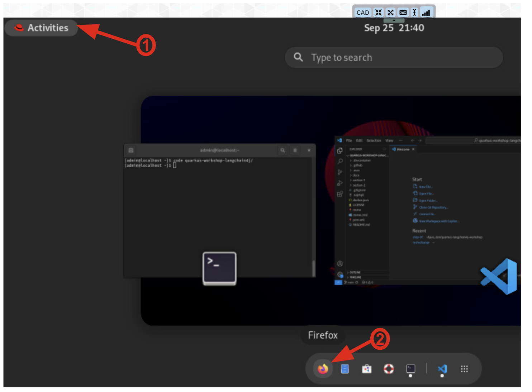Select the terminal window thumbnail

point(219,211)
